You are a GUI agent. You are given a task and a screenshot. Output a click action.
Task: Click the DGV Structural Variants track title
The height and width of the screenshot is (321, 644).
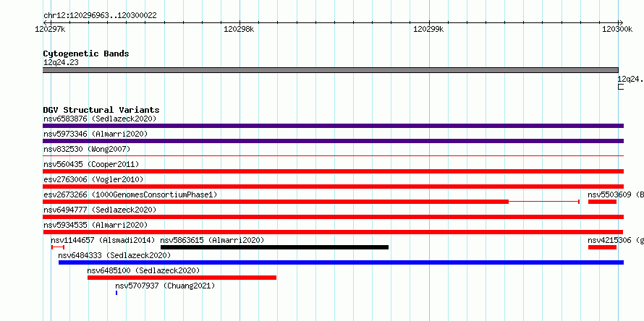101,110
